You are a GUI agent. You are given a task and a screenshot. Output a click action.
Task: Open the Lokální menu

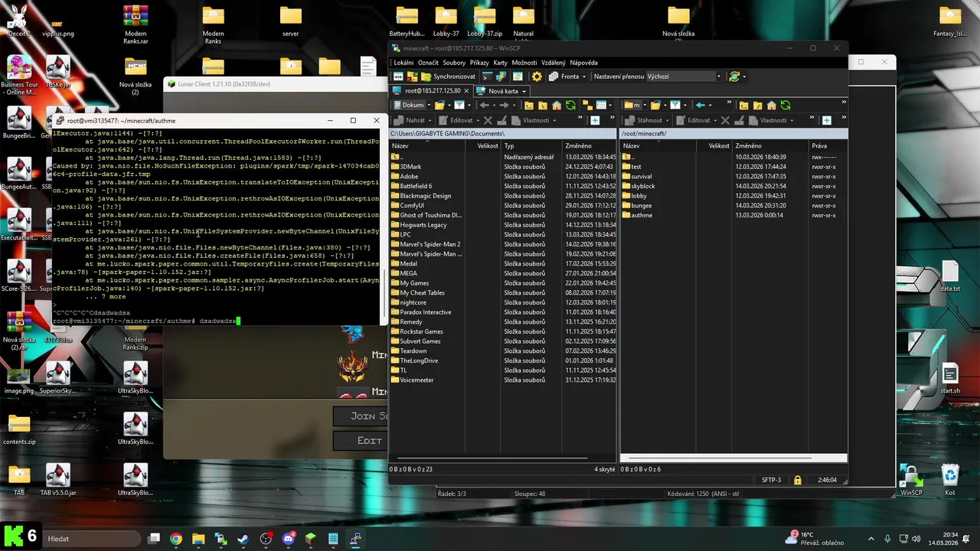click(x=403, y=63)
